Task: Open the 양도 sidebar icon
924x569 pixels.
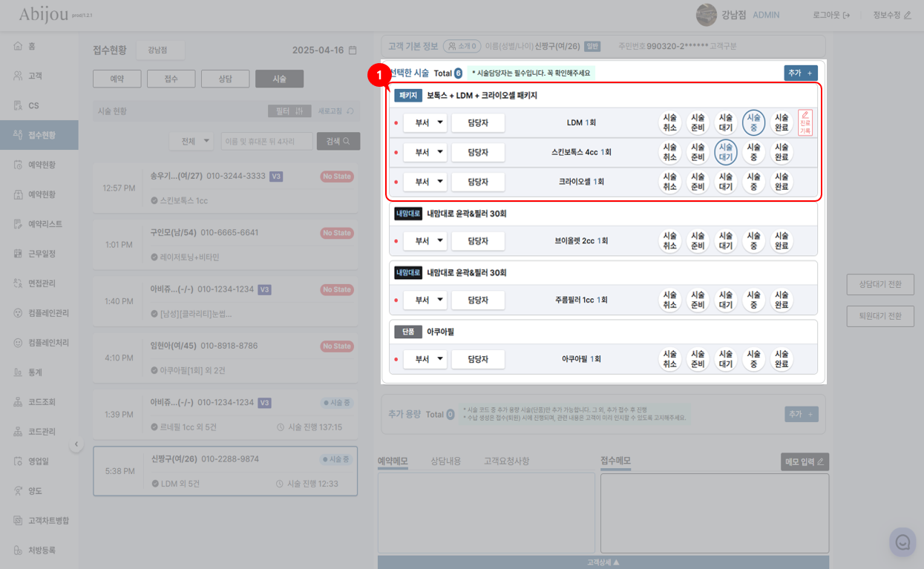Action: [18, 491]
